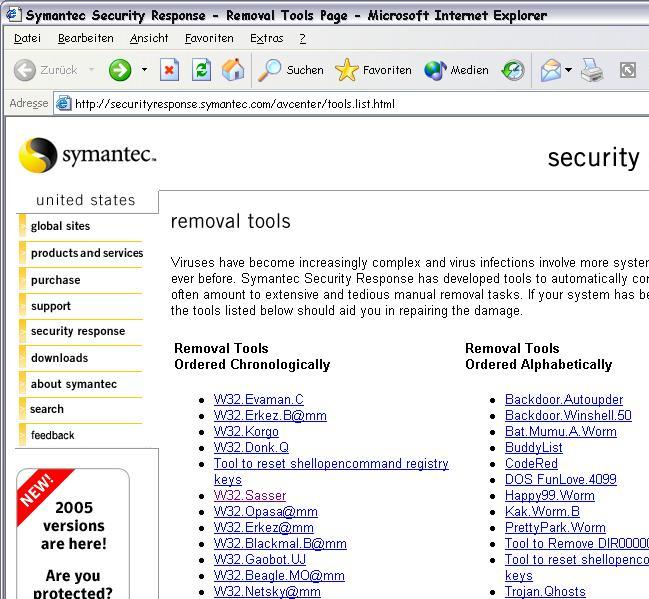Expand the mail button dropdown arrow
The width and height of the screenshot is (649, 599).
(568, 70)
